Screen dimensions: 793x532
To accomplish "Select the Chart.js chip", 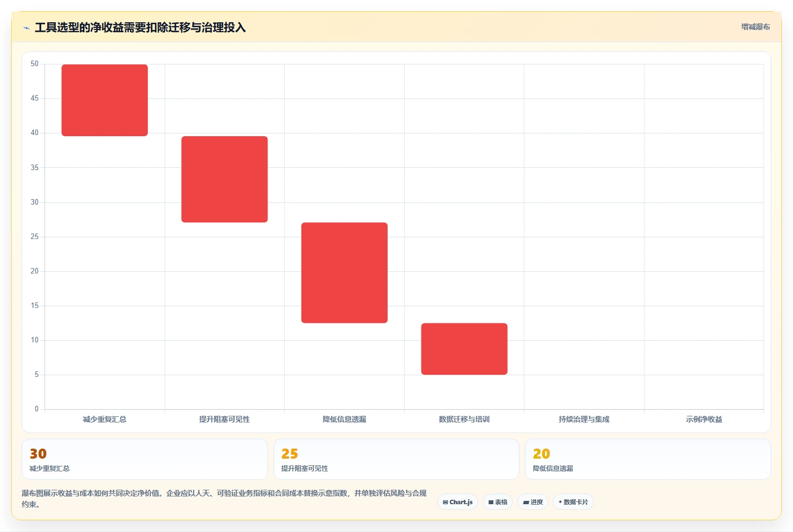I will (458, 502).
